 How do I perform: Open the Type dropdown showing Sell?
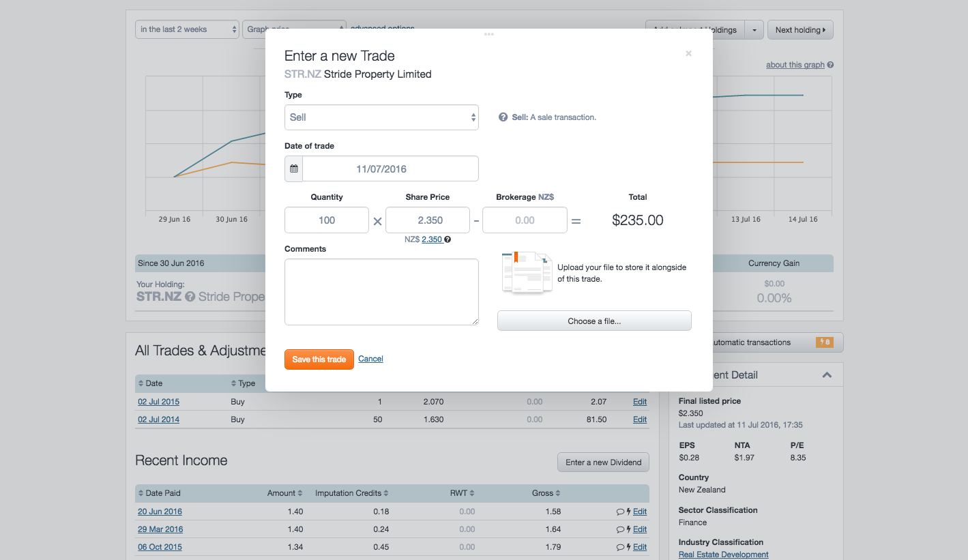(381, 117)
